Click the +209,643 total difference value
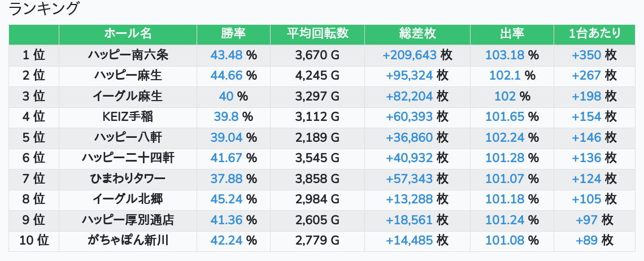 [x=409, y=55]
